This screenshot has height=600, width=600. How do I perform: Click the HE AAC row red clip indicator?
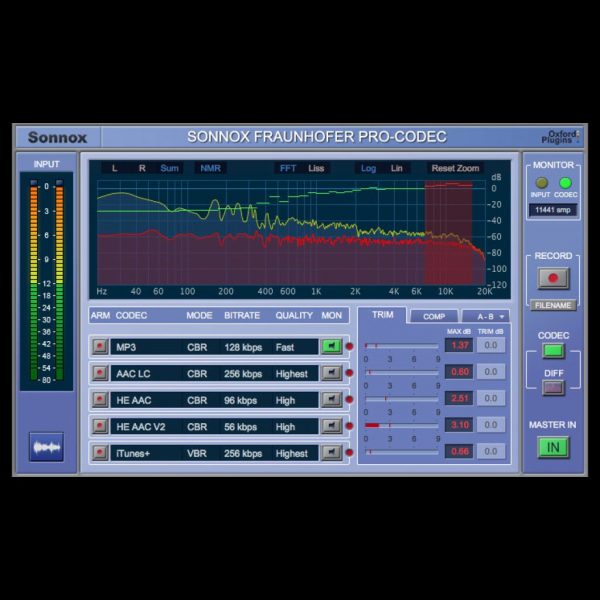349,399
